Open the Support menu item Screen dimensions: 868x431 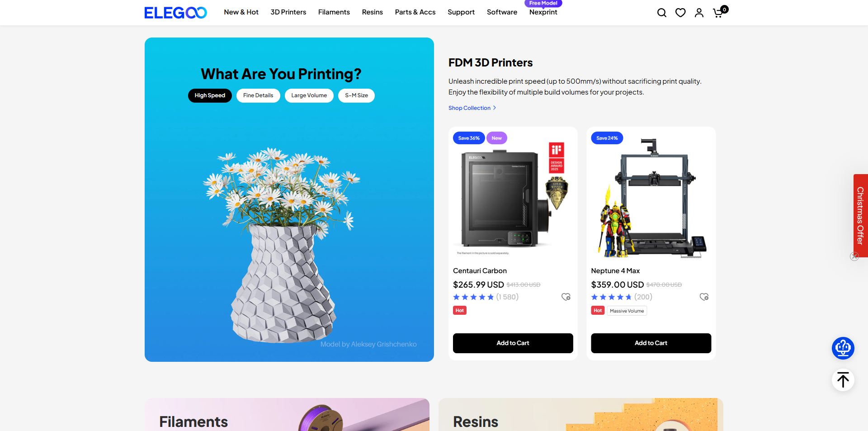[x=461, y=12]
